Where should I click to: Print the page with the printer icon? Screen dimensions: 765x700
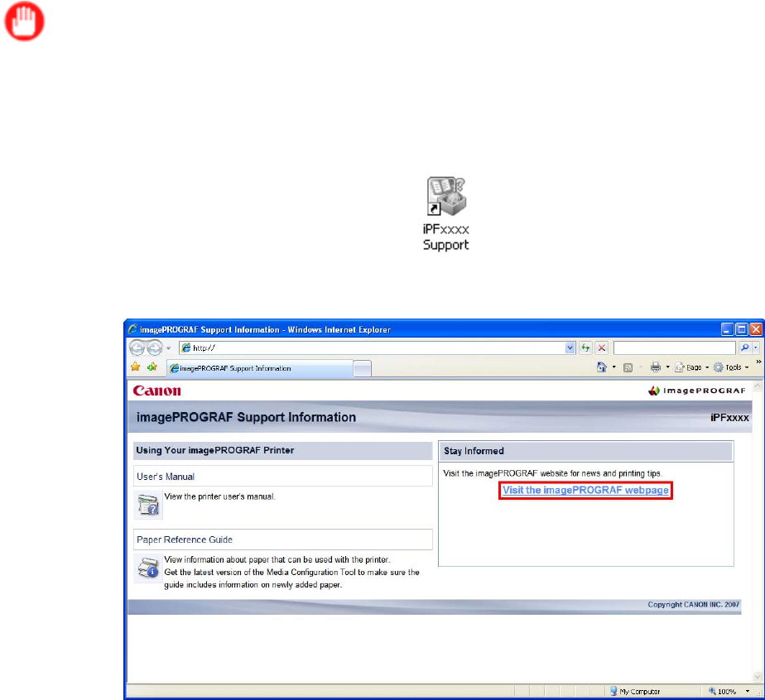[655, 367]
